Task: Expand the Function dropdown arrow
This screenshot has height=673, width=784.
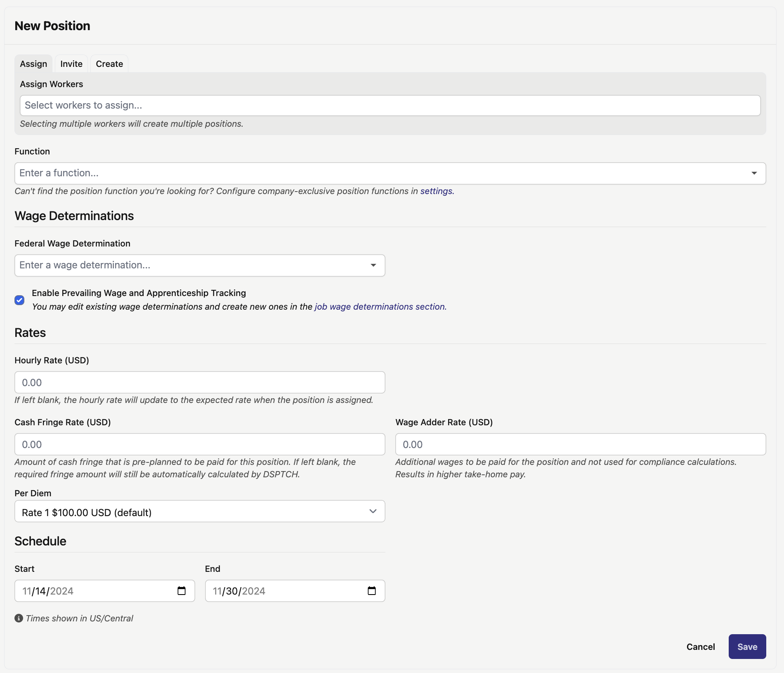Action: click(x=754, y=173)
